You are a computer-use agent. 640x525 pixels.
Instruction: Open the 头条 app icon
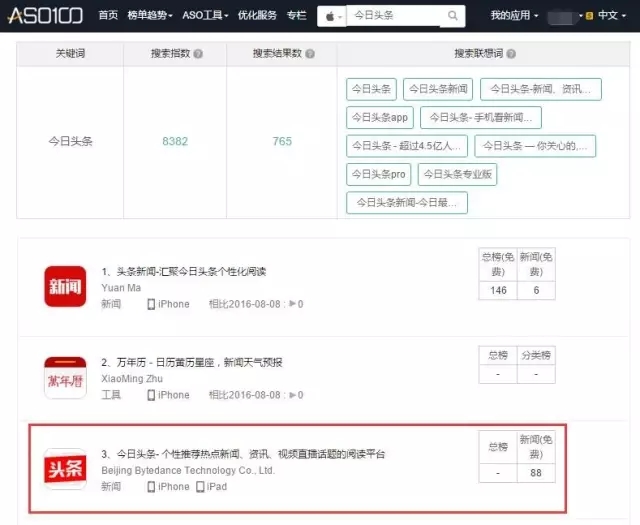[65, 469]
